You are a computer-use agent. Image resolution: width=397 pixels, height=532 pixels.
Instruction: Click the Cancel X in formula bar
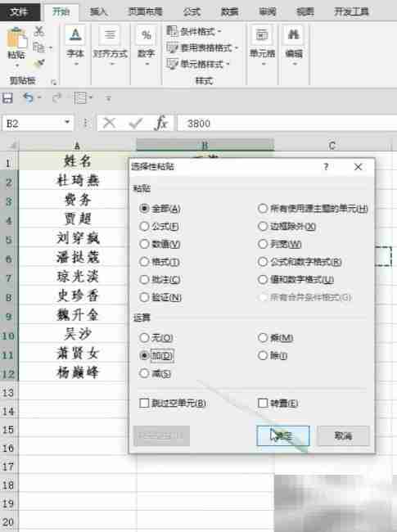[109, 123]
